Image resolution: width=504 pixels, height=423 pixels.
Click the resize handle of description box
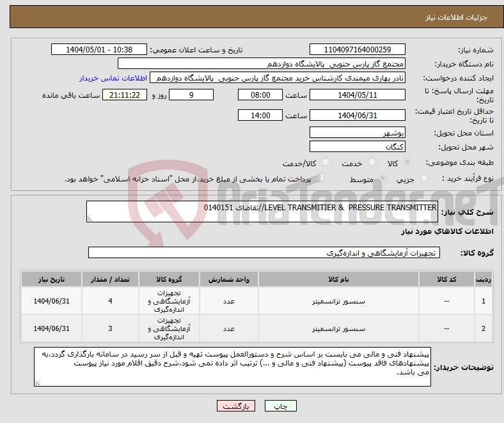tap(90, 219)
